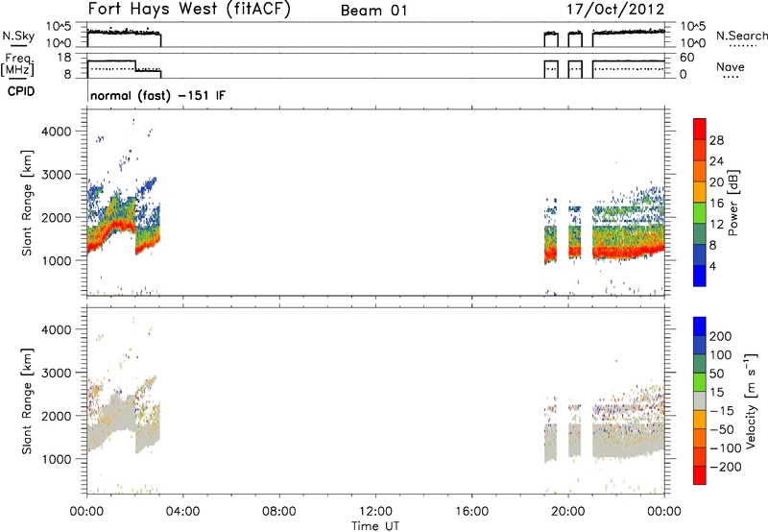Image resolution: width=768 pixels, height=532 pixels.
Task: Click the 200 value on velocity colorbar
Action: (x=721, y=336)
